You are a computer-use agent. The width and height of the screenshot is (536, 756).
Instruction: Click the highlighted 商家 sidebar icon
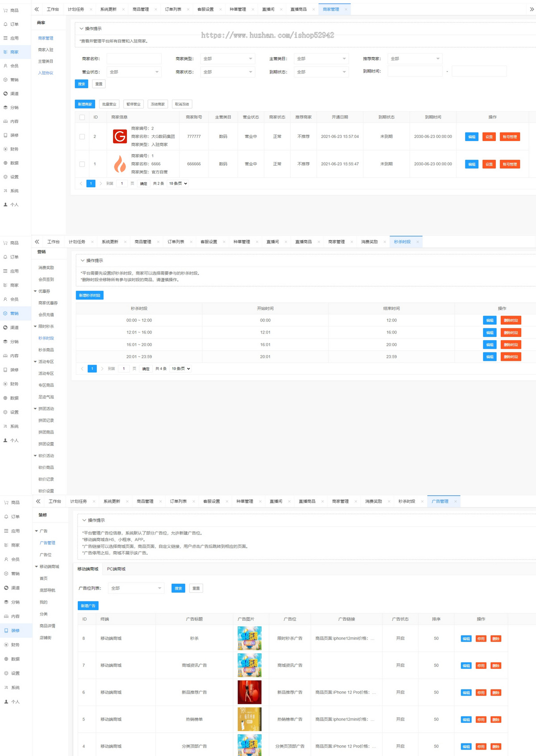pyautogui.click(x=5, y=52)
